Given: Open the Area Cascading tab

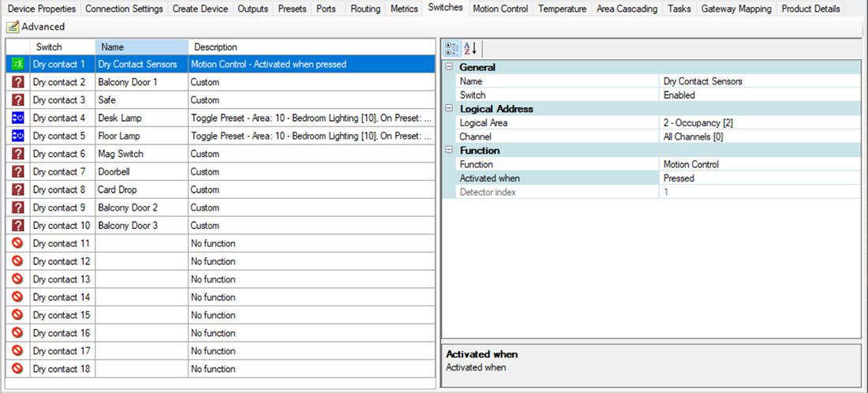Looking at the screenshot, I should click(627, 9).
